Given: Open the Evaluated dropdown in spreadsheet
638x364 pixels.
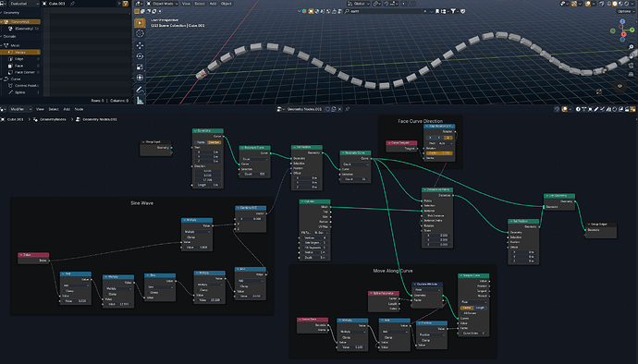Looking at the screenshot, I should coord(24,4).
